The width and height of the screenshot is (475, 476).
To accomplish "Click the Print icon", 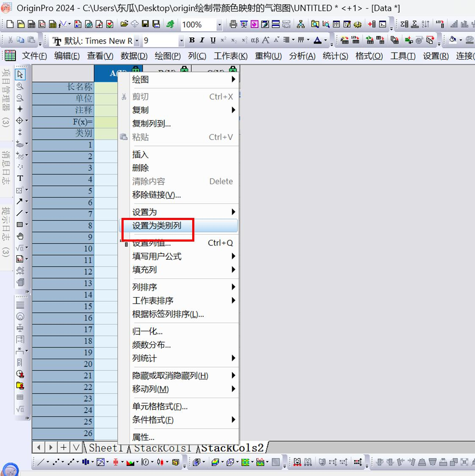I will point(233,24).
